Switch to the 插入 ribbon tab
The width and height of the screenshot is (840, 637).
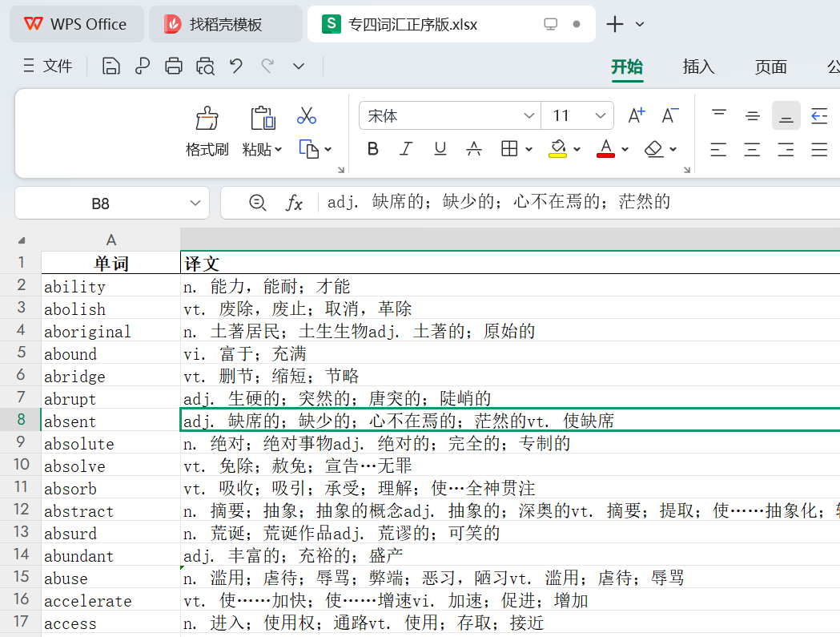point(698,67)
